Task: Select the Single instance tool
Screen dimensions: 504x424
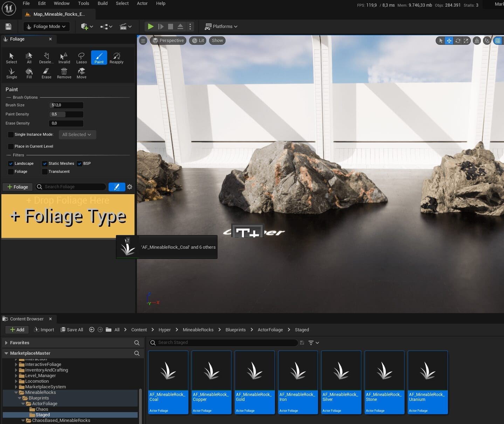Action: click(x=12, y=73)
